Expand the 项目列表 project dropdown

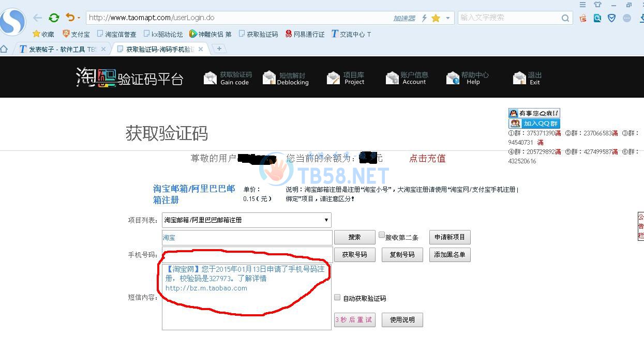(x=247, y=220)
